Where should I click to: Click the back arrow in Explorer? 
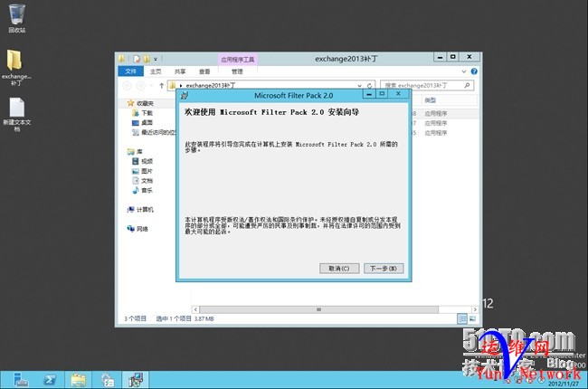[128, 86]
